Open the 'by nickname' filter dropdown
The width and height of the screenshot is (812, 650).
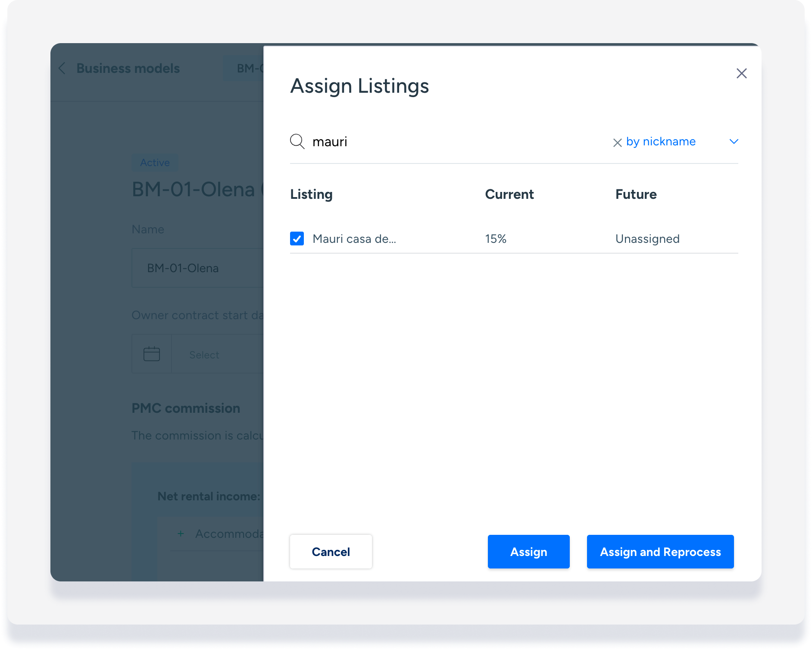click(x=661, y=141)
